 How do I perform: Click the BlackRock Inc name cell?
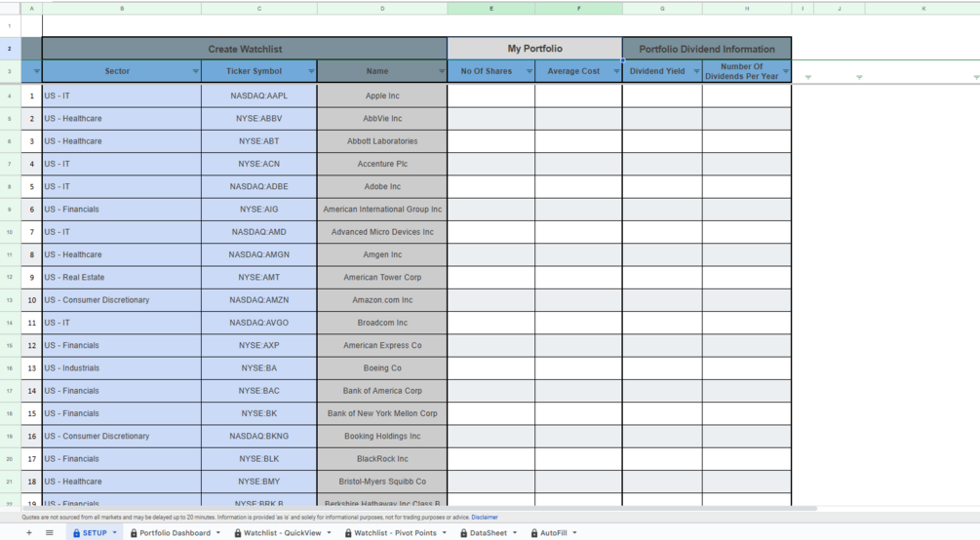tap(382, 459)
